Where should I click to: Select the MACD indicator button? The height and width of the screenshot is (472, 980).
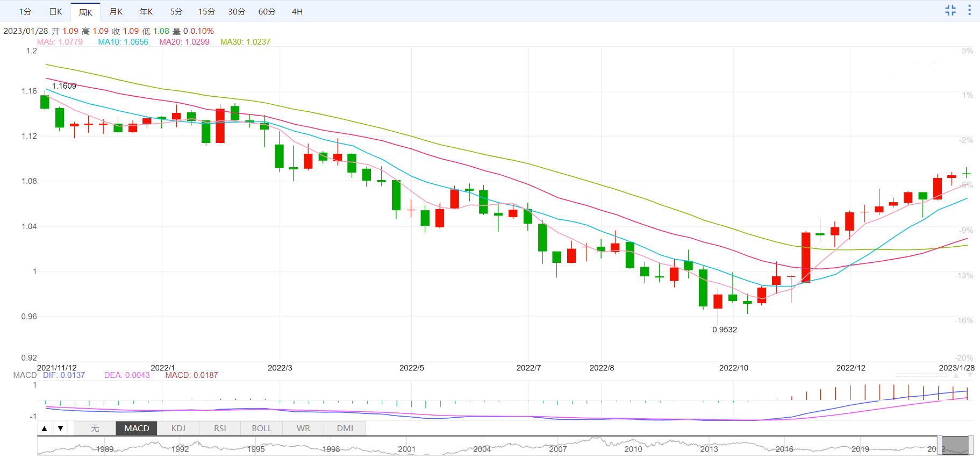137,428
